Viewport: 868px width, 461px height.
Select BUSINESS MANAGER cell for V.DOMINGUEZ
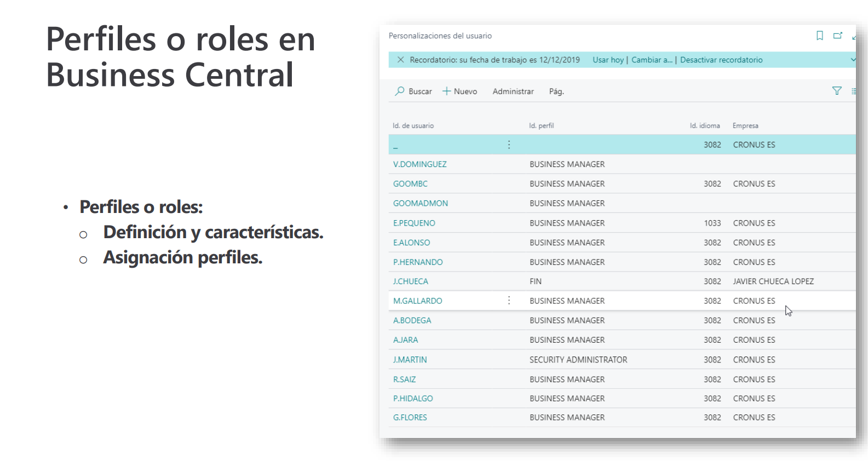coord(567,164)
